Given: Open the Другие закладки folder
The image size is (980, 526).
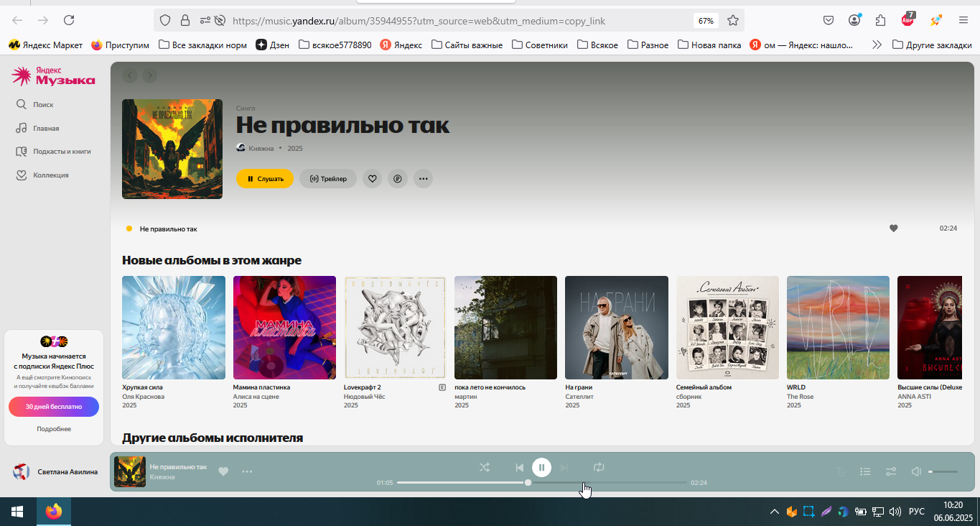Looking at the screenshot, I should pyautogui.click(x=932, y=45).
